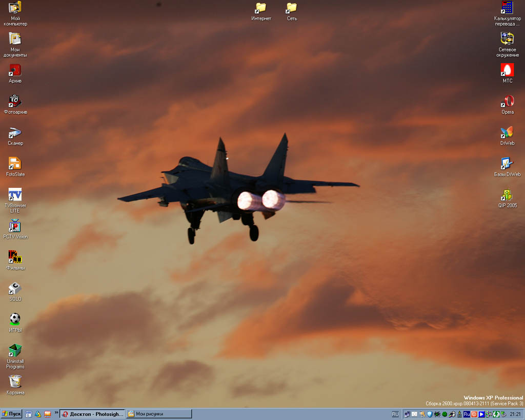Viewport: 525px width, 420px height.
Task: Switch to Мои рисунки taskbar window
Action: (x=159, y=414)
